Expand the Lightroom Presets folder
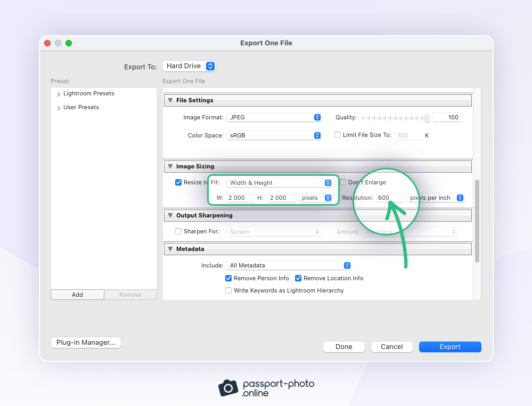This screenshot has height=406, width=532. 59,94
